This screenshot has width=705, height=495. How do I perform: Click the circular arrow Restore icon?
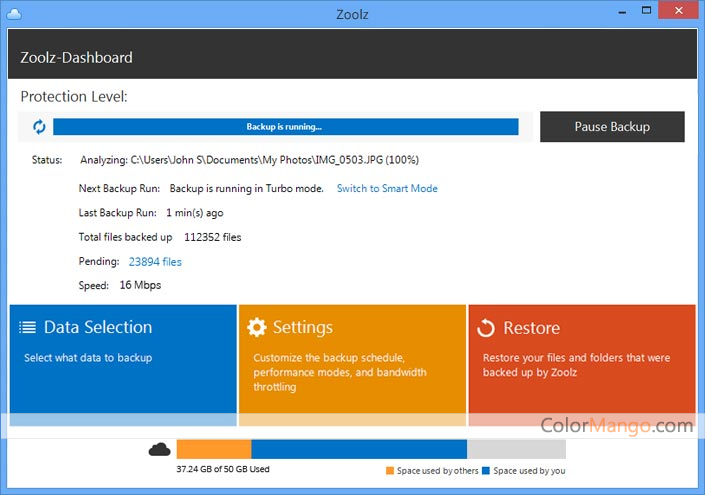[486, 328]
